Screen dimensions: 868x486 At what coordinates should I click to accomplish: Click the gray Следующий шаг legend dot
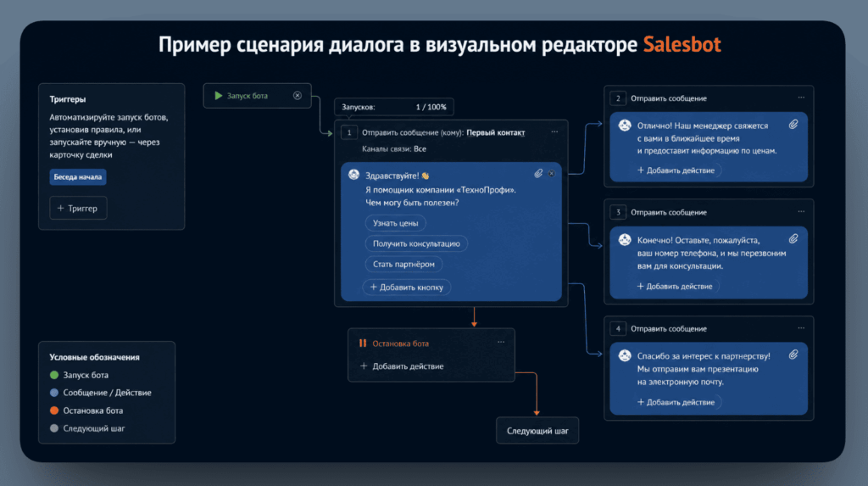tap(54, 428)
